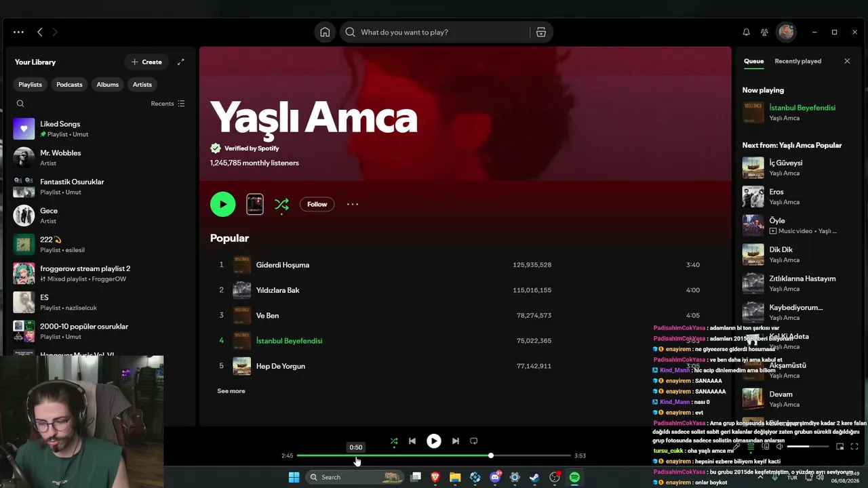Enter full screen player view
Viewport: 868px width, 488px height.
point(854,447)
